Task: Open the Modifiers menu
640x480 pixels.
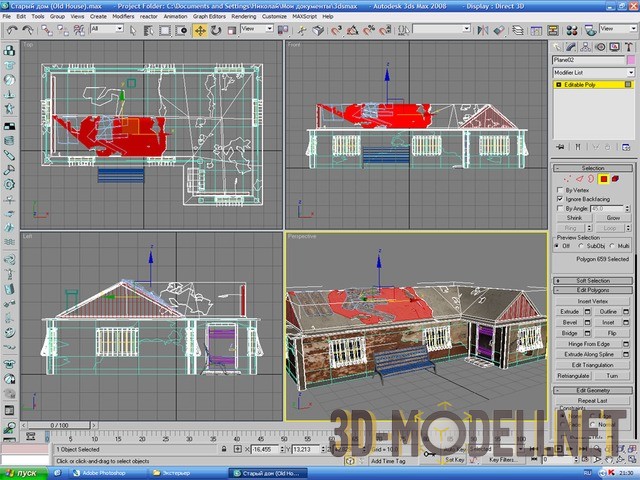Action: (x=123, y=17)
